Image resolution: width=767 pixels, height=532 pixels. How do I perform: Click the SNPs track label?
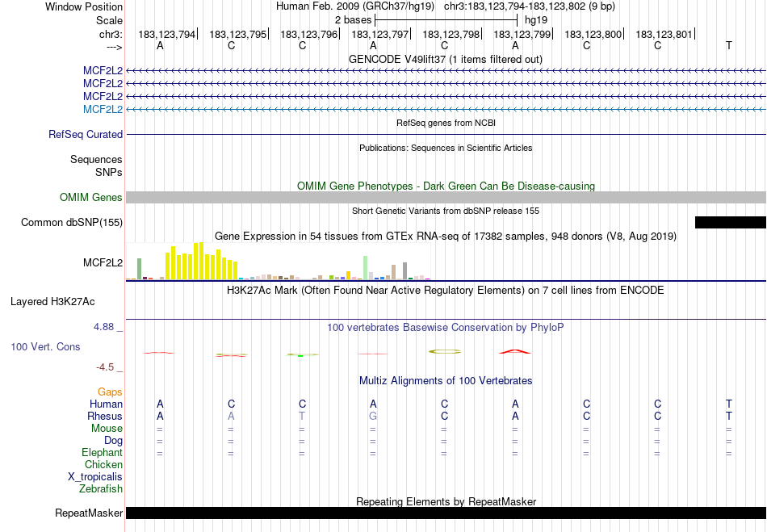[x=109, y=172]
